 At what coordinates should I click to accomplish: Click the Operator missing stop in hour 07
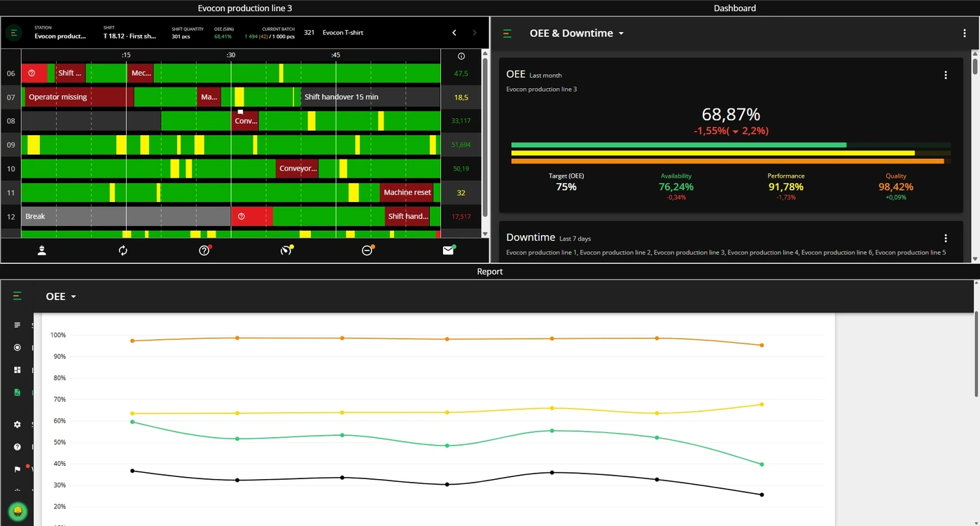pos(79,97)
